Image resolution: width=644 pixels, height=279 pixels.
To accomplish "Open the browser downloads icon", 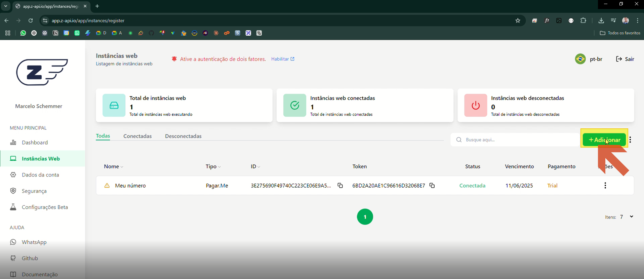I will click(x=601, y=21).
